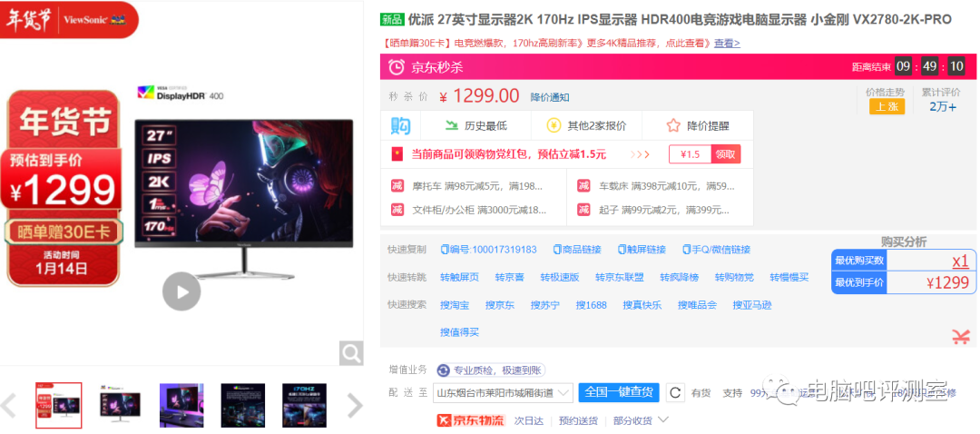
Task: Select the third purple desk-setup thumbnail
Action: click(181, 405)
